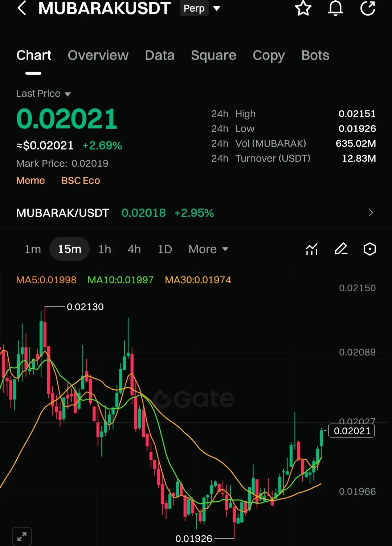Select the 1D timeframe

pyautogui.click(x=165, y=249)
